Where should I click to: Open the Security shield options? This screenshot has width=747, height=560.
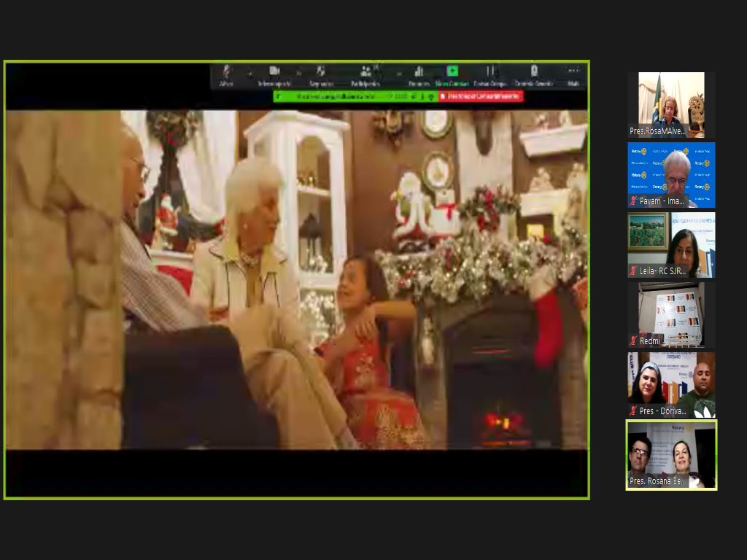[320, 72]
